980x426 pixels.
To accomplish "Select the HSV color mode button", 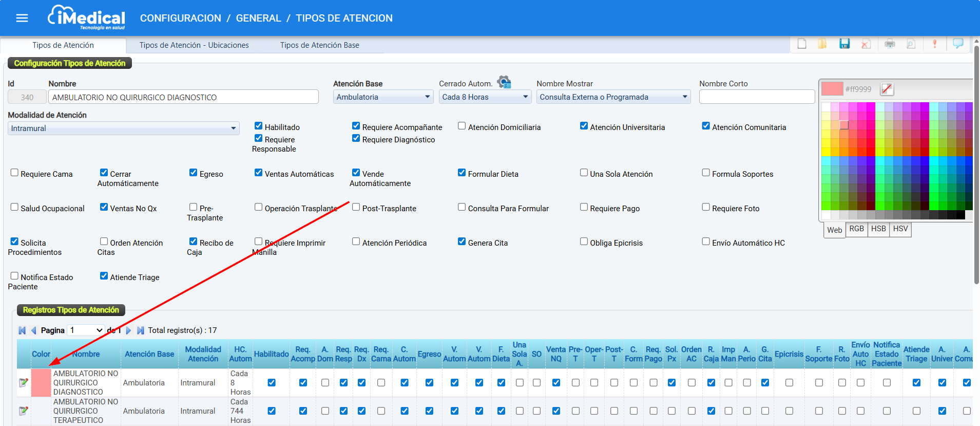I will (x=900, y=229).
